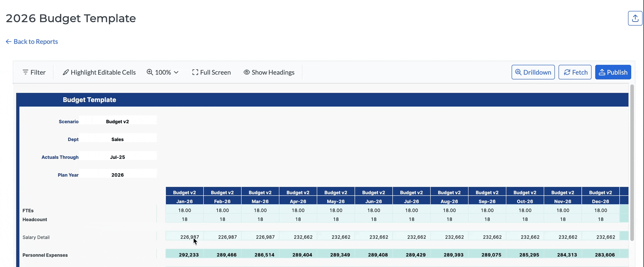The height and width of the screenshot is (267, 644).
Task: Open the Dept selector showing Sales
Action: tap(118, 139)
